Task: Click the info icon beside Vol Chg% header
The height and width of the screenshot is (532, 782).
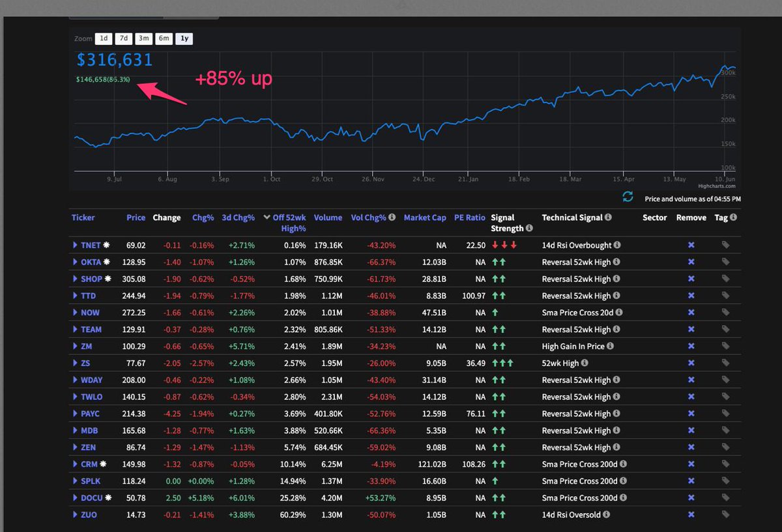Action: click(x=394, y=217)
